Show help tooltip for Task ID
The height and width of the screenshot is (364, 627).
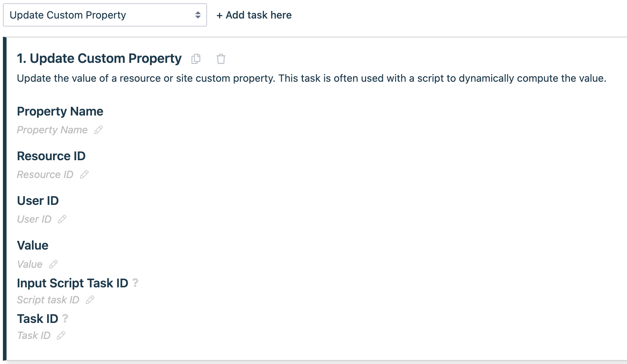pos(65,318)
